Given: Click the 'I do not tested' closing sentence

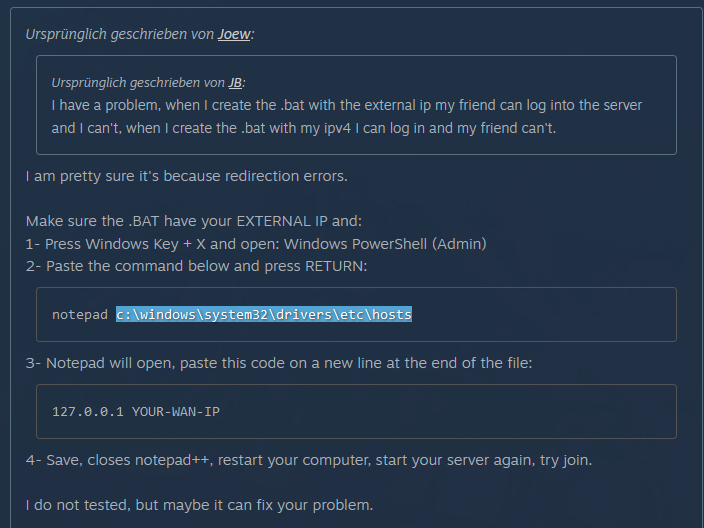Looking at the screenshot, I should [199, 505].
